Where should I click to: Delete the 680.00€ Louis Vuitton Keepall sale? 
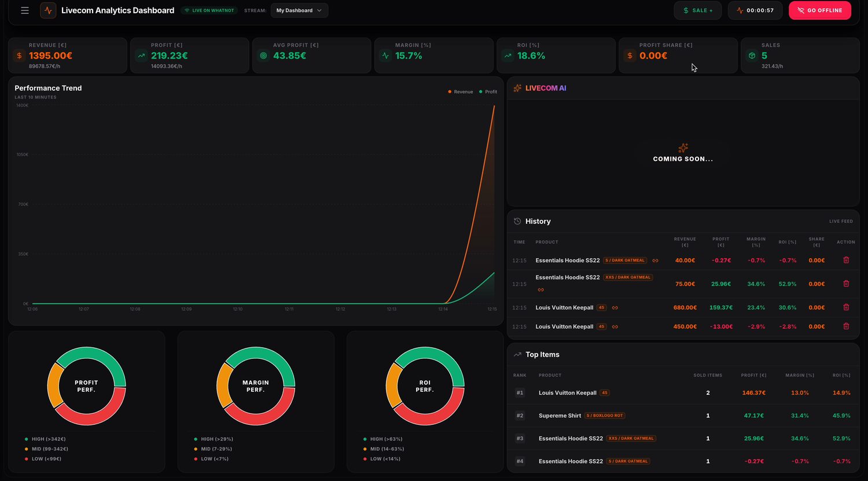point(846,307)
